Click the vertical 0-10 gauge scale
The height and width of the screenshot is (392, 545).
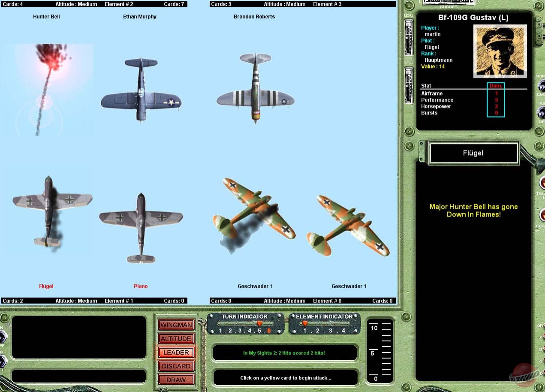[379, 351]
